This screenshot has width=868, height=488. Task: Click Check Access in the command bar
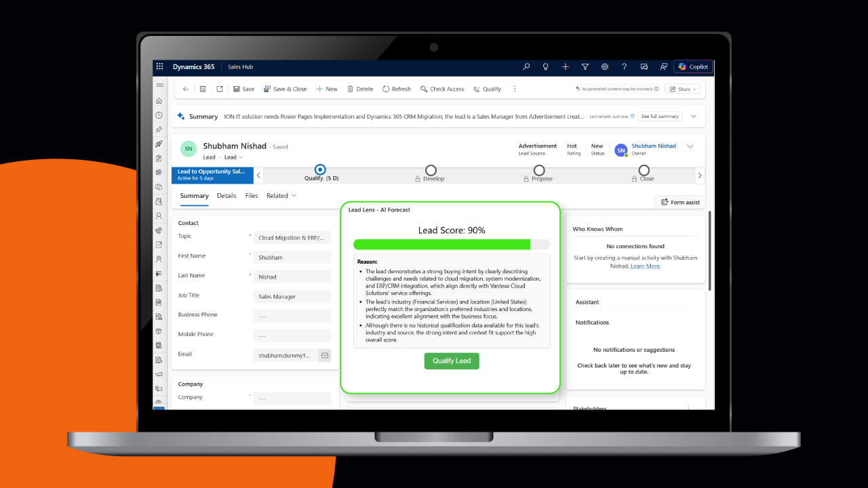coord(442,89)
